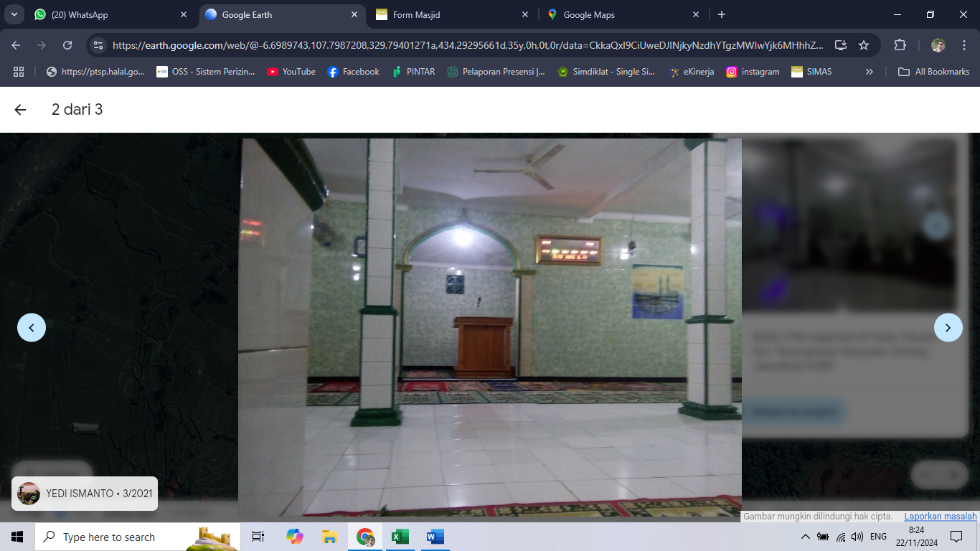
Task: Open the instagram bookmark
Action: [x=753, y=72]
